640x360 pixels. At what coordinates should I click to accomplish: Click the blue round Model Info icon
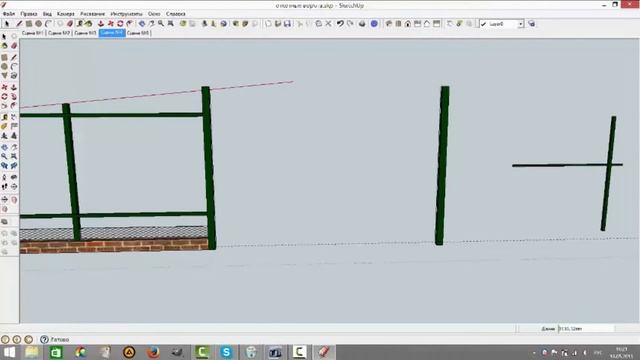click(374, 24)
